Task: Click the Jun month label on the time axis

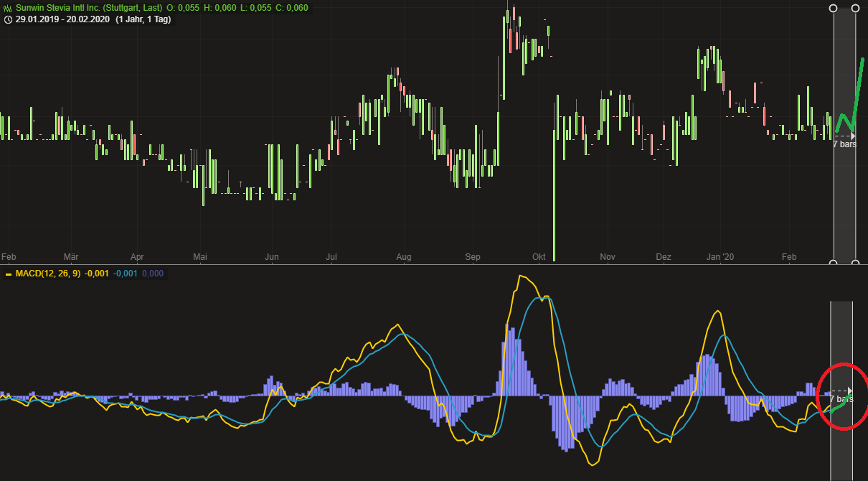Action: [x=272, y=256]
